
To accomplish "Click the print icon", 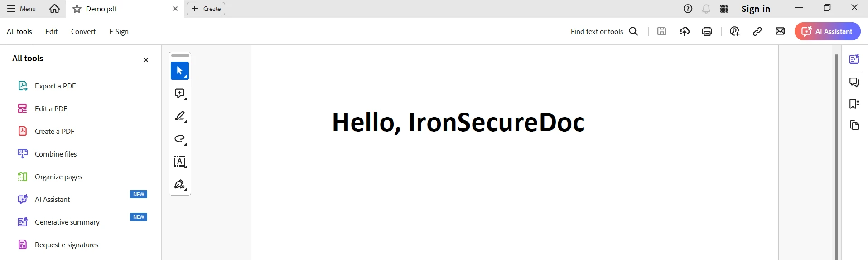I will click(707, 31).
